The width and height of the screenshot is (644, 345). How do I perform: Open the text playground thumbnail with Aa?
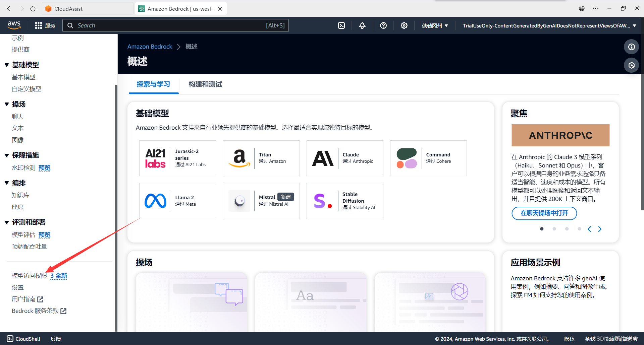[311, 302]
